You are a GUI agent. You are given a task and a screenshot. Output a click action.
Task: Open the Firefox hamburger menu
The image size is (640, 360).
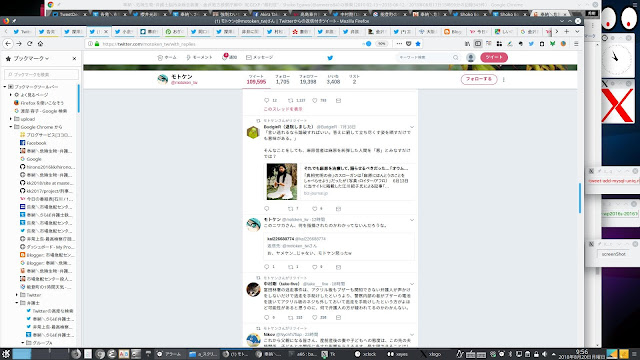[576, 44]
